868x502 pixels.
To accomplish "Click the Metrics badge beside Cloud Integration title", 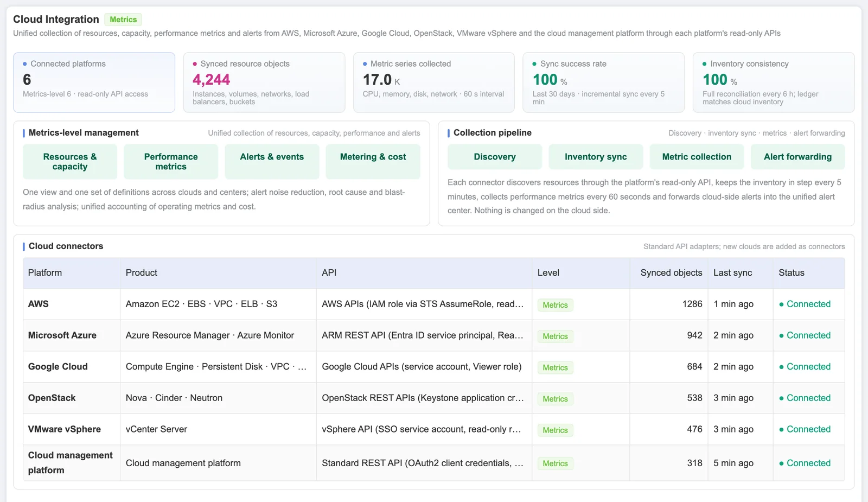I will tap(123, 20).
